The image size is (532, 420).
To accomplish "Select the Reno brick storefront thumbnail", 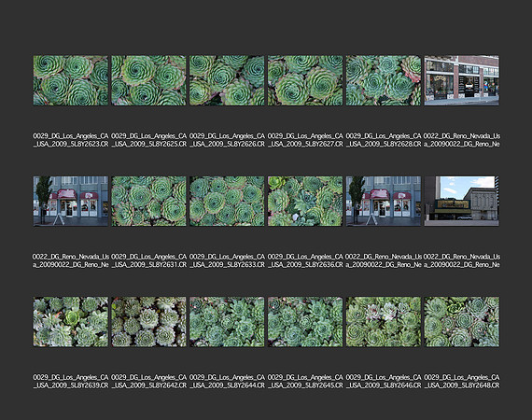I will point(462,80).
